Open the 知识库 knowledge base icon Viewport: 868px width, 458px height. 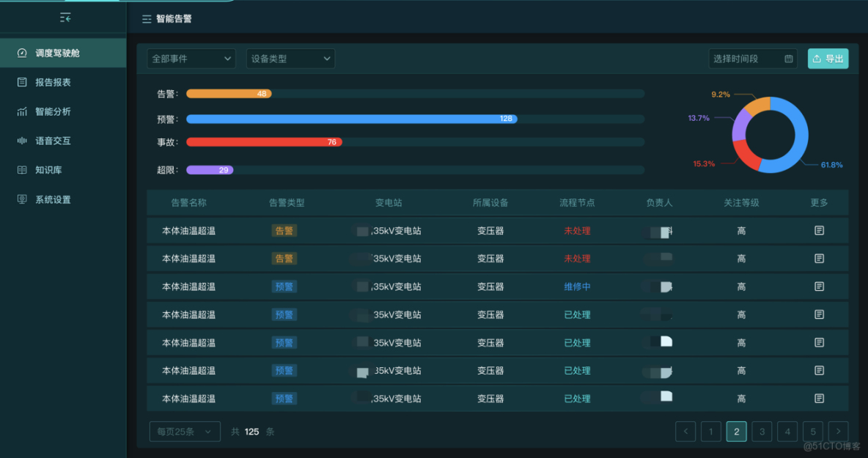[x=23, y=170]
